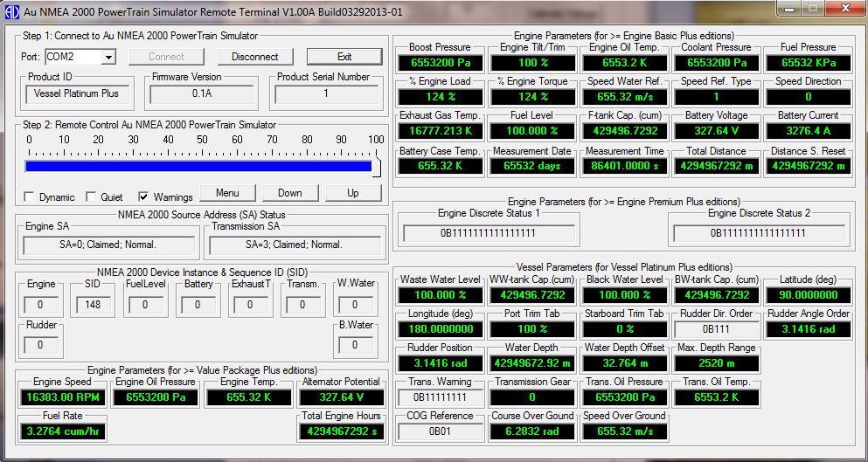Click the Longitude 180.0000000 readout
Image resolution: width=868 pixels, height=462 pixels.
440,329
